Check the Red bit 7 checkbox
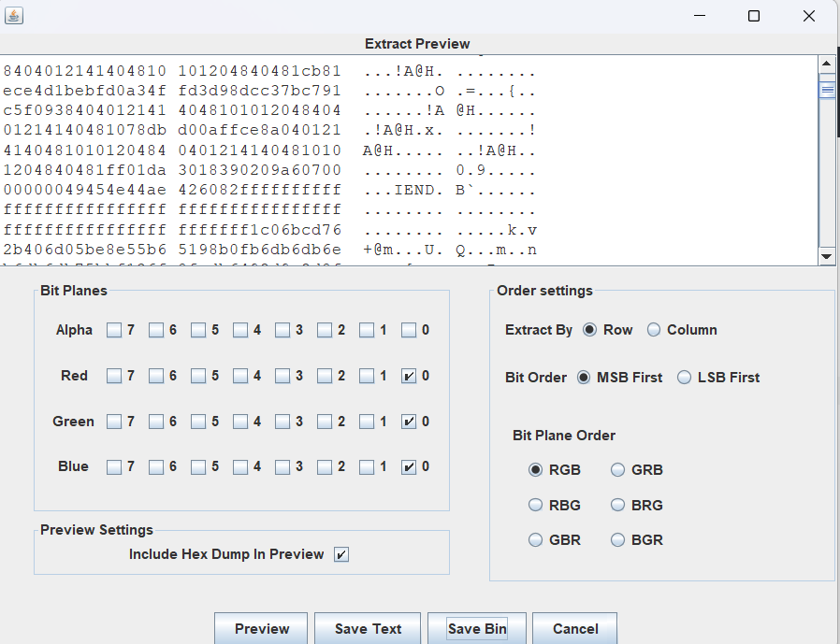Screen dimensions: 840x644 pyautogui.click(x=113, y=376)
